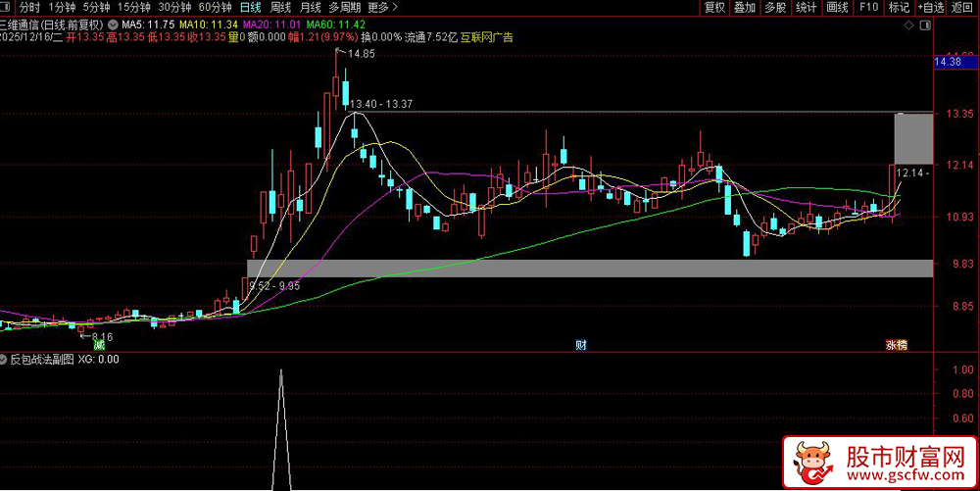
Task: Switch to the 30分钟 period tab
Action: (174, 8)
